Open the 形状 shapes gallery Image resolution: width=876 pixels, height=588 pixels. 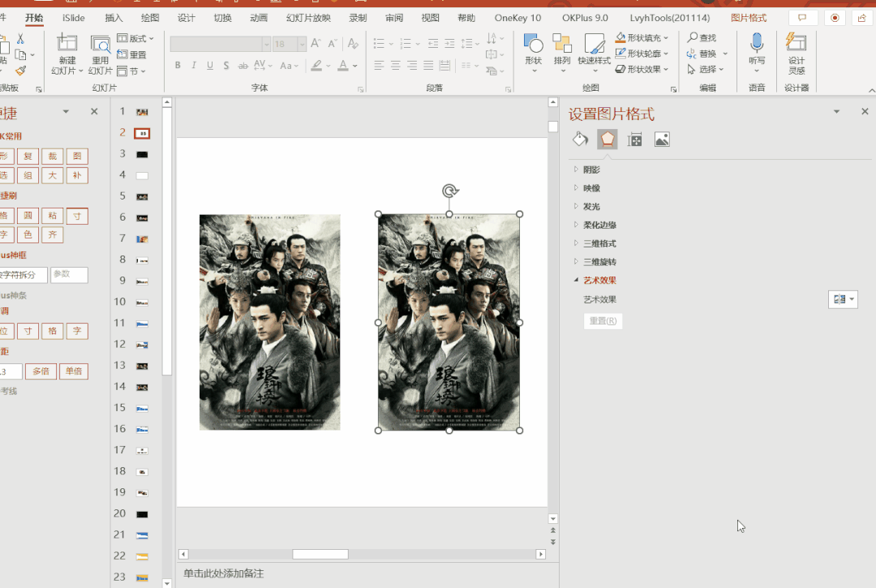534,53
